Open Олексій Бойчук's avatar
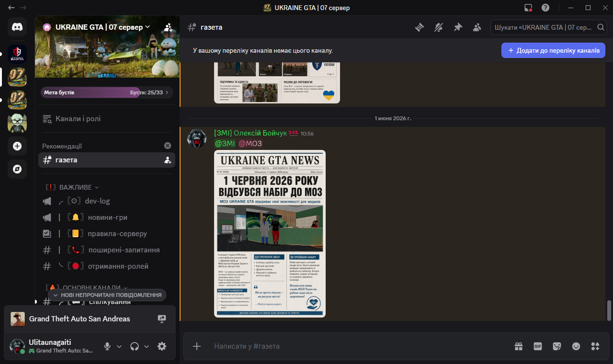This screenshot has height=364, width=613. click(196, 138)
